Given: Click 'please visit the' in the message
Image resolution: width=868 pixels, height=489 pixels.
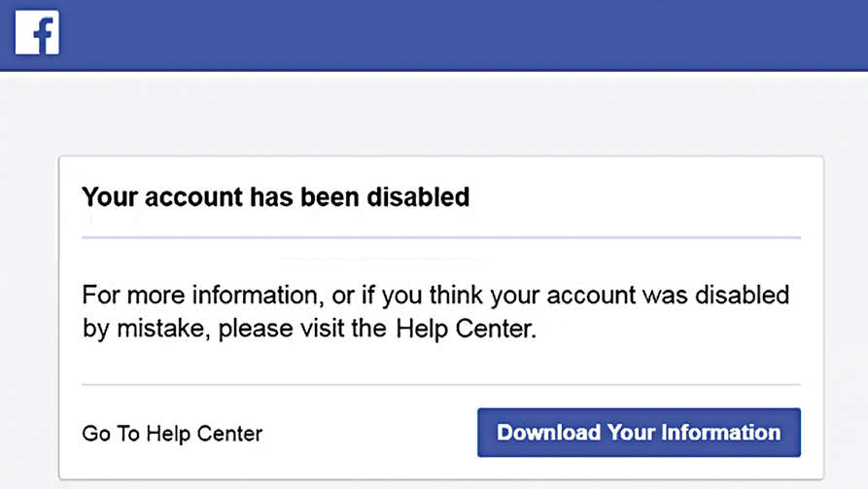Looking at the screenshot, I should click(303, 329).
